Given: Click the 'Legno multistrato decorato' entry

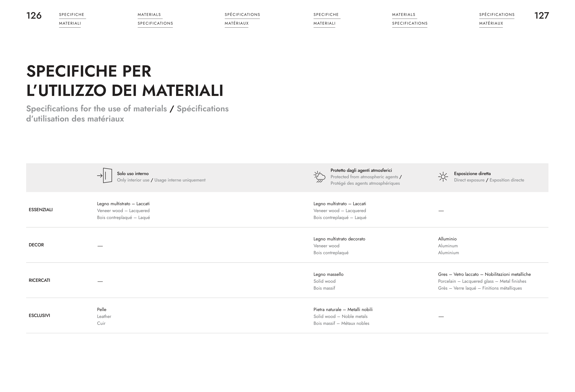Looking at the screenshot, I should click(x=339, y=239).
